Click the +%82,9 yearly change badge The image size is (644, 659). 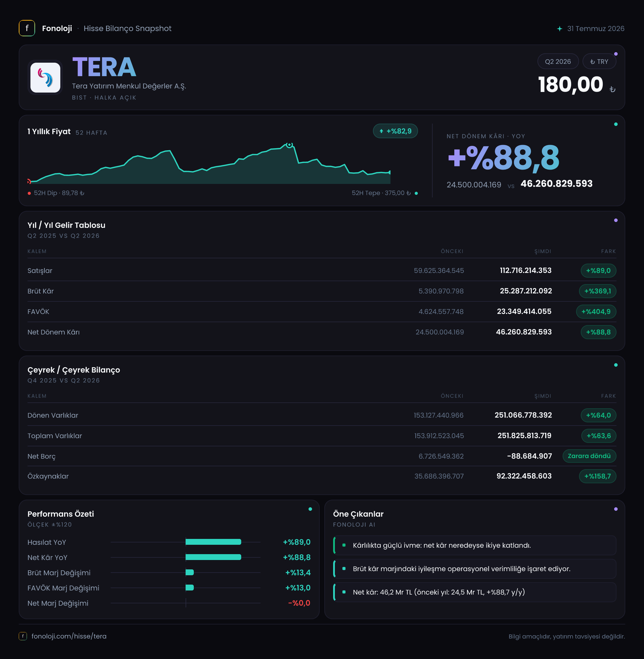[x=395, y=131]
